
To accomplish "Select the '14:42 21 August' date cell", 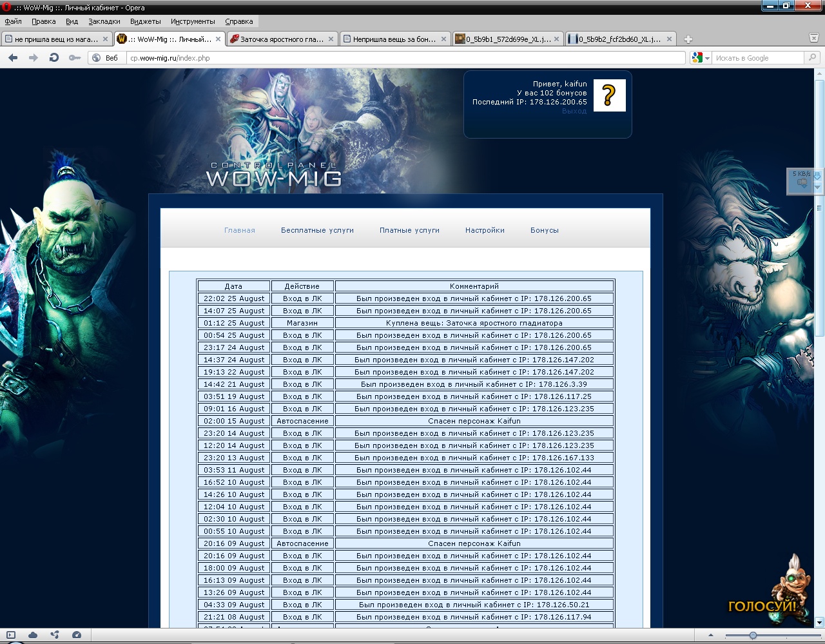I will [x=233, y=384].
